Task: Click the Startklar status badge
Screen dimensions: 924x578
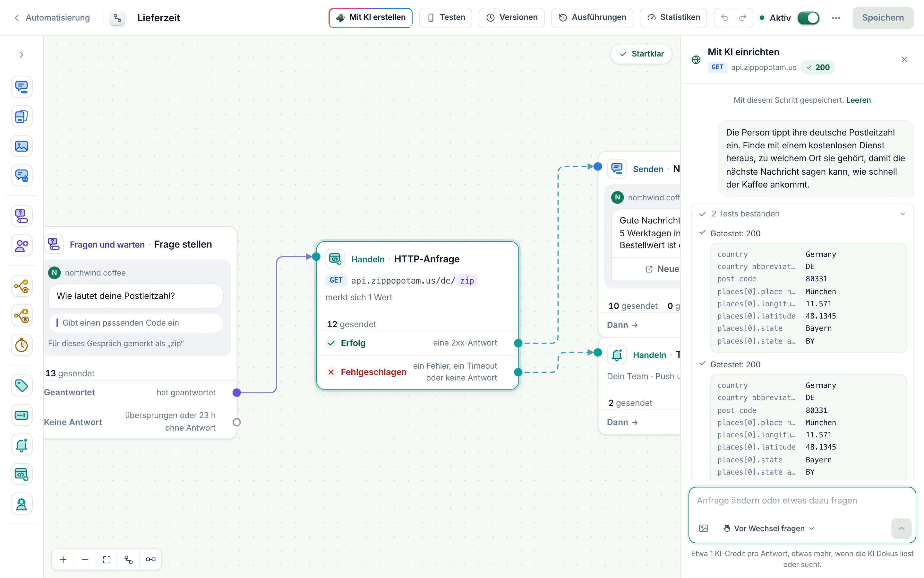Action: [x=641, y=54]
